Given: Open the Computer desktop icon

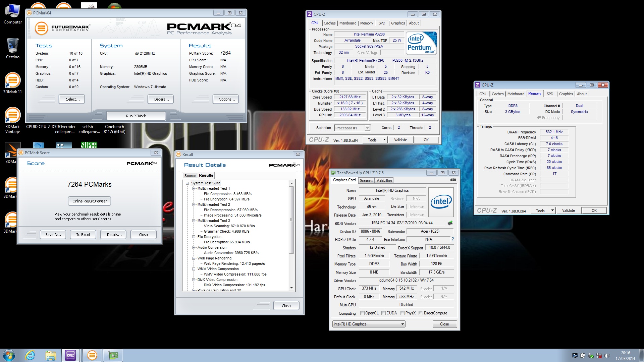Looking at the screenshot, I should (x=13, y=14).
